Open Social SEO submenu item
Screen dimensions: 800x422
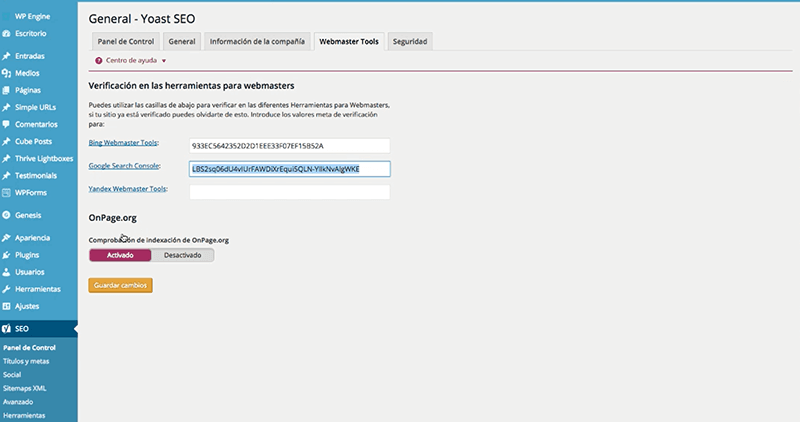click(x=12, y=375)
